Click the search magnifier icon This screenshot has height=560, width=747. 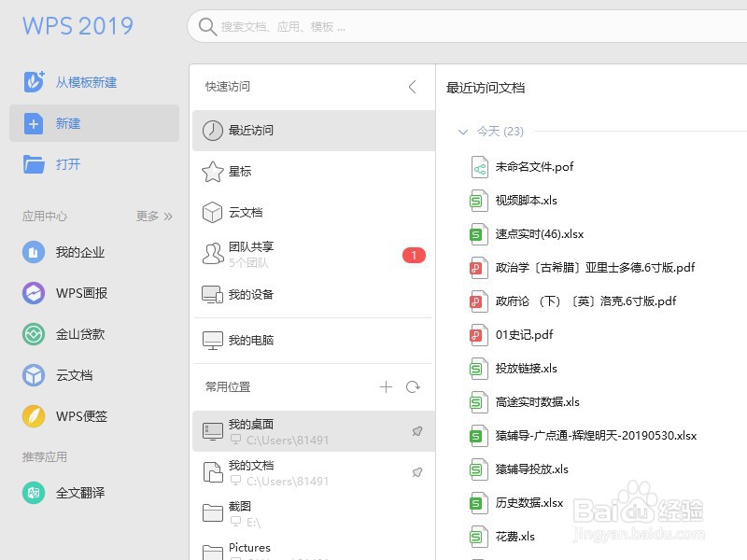207,27
